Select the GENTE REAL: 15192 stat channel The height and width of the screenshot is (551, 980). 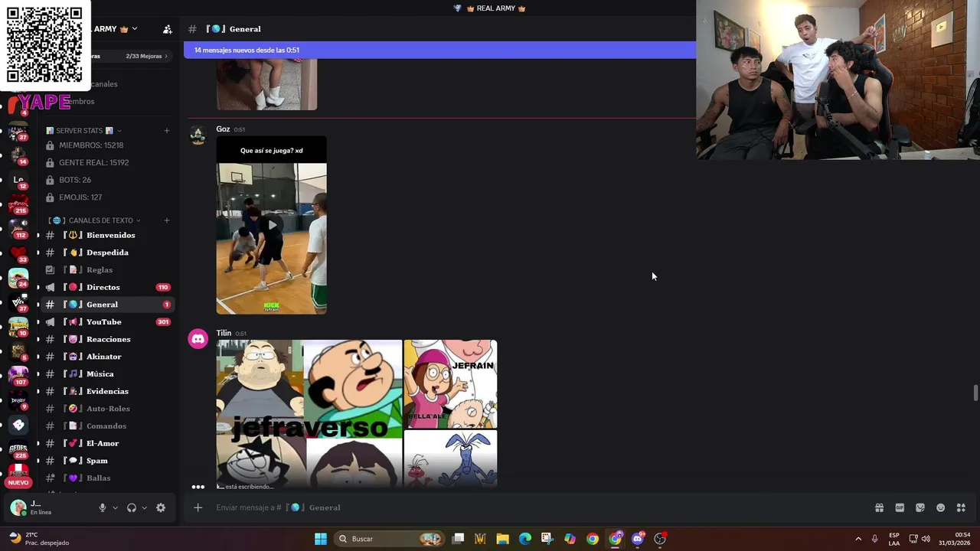tap(107, 163)
